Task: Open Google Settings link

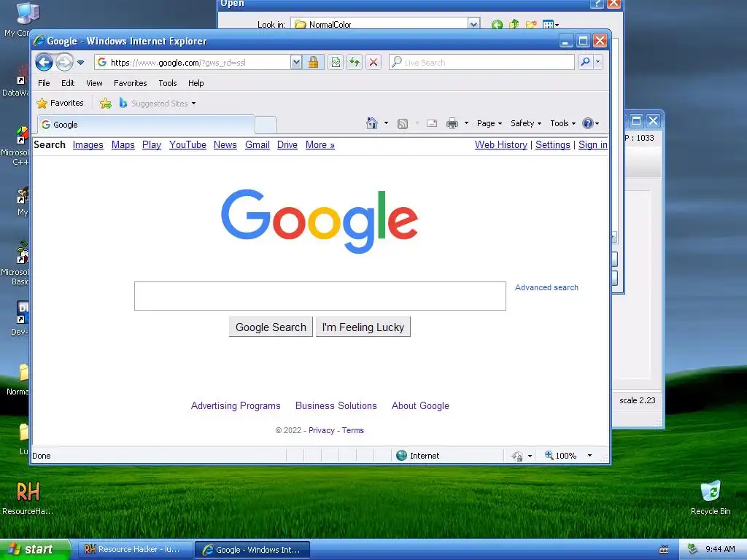Action: [553, 145]
